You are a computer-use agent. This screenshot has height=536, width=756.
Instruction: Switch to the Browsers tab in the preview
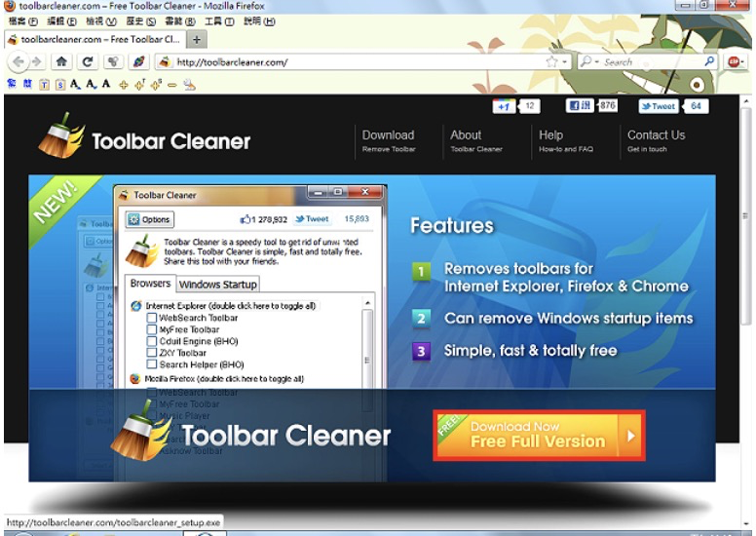coord(150,284)
